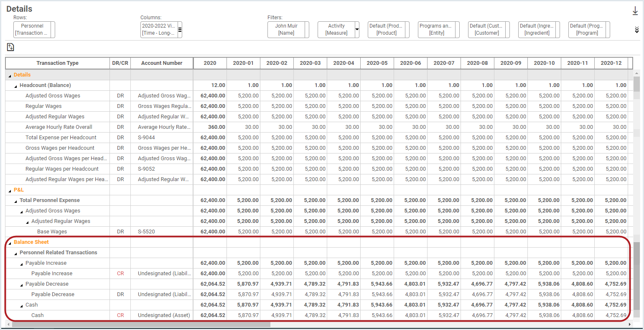Screen dimensions: 644x330
Task: Collapse the Total Personnel Expense node
Action: 15,201
